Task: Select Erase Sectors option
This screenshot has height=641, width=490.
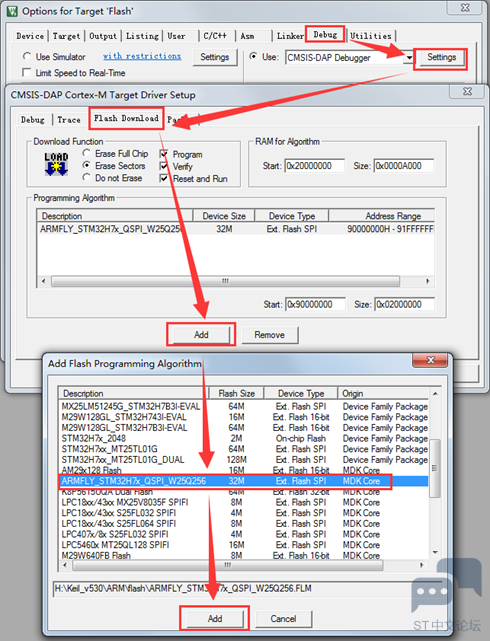Action: tap(86, 166)
